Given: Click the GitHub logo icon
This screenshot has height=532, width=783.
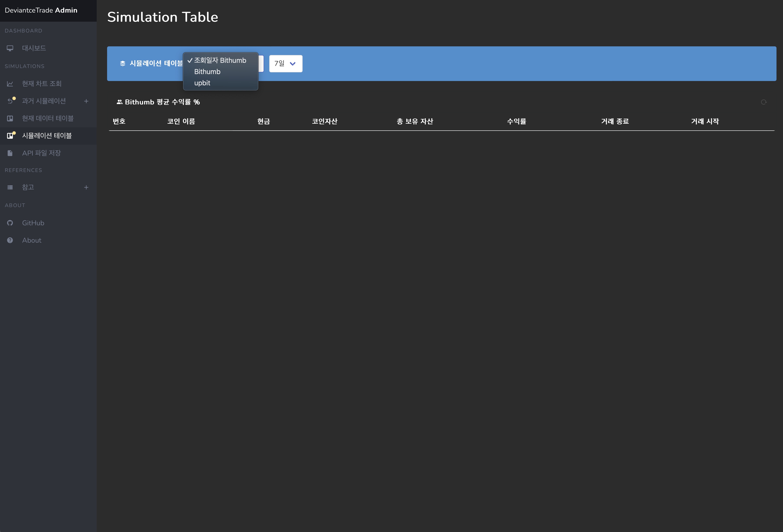Looking at the screenshot, I should tap(10, 223).
